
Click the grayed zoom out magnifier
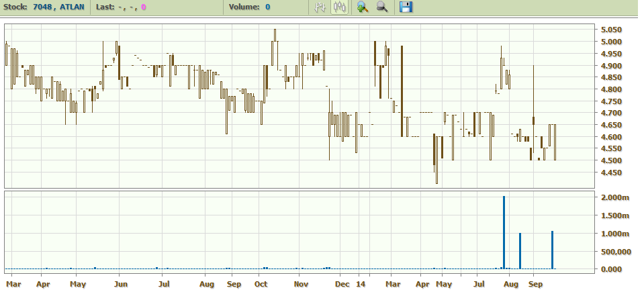point(382,7)
